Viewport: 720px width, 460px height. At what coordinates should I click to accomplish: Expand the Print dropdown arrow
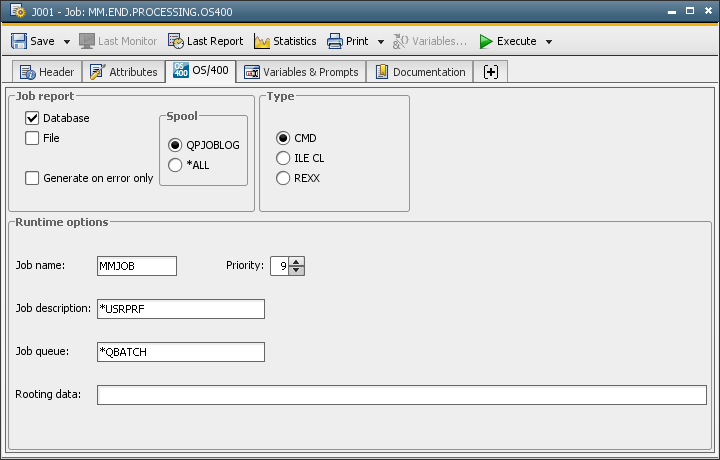[381, 42]
